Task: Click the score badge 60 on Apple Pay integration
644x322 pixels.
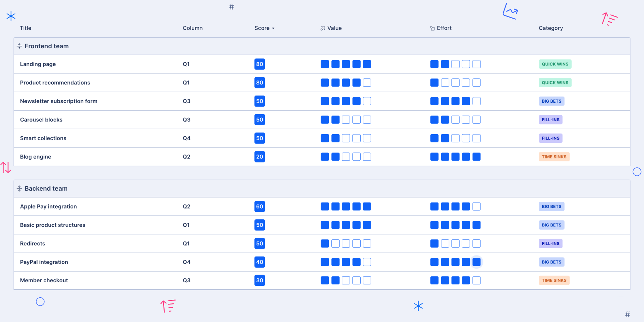Action: pos(259,206)
